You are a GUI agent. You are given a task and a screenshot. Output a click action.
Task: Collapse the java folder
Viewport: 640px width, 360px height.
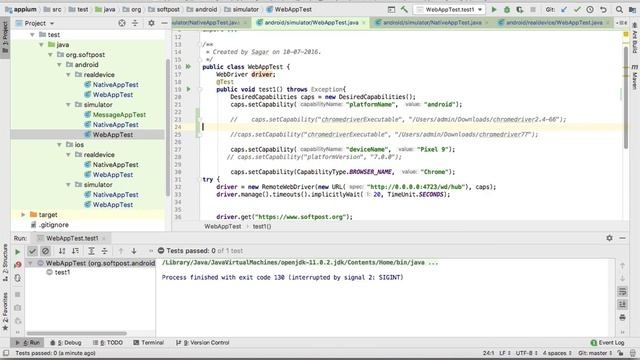pos(41,44)
